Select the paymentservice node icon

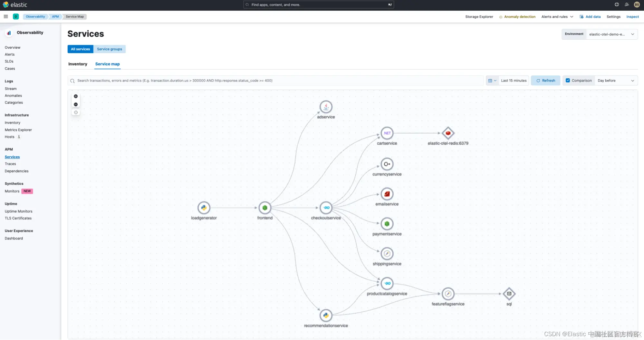(387, 224)
